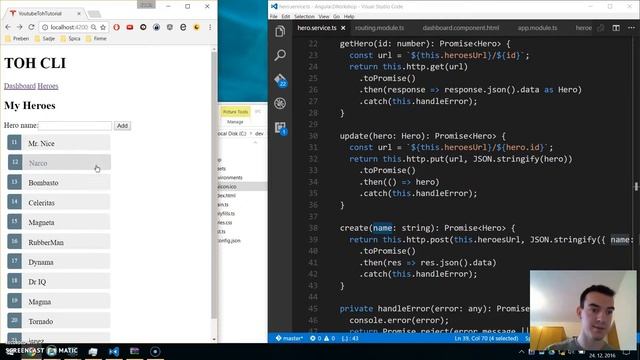This screenshot has height=360, width=640.
Task: Open the VS Code Search panel
Action: point(280,55)
